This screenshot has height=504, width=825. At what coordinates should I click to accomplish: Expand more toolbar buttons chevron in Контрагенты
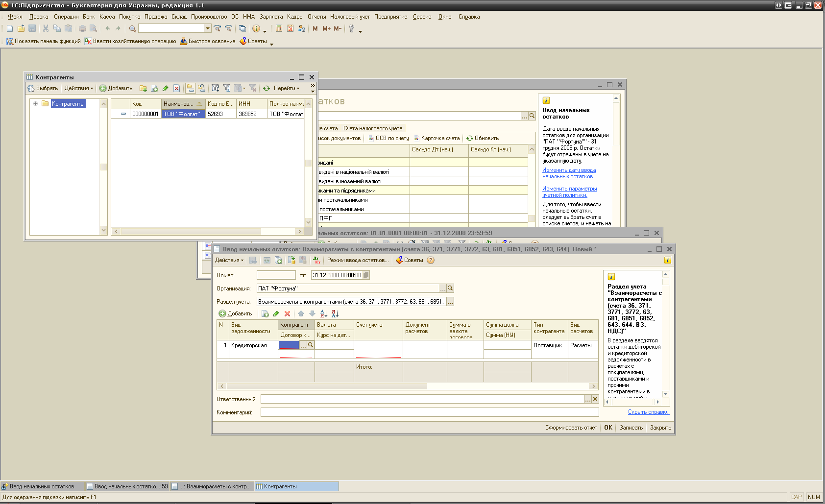click(313, 86)
